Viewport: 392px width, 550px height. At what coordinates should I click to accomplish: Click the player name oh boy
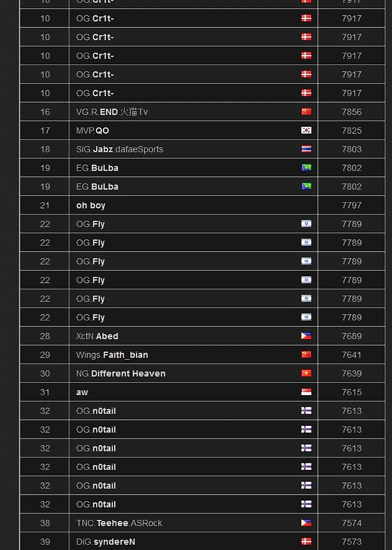click(91, 205)
